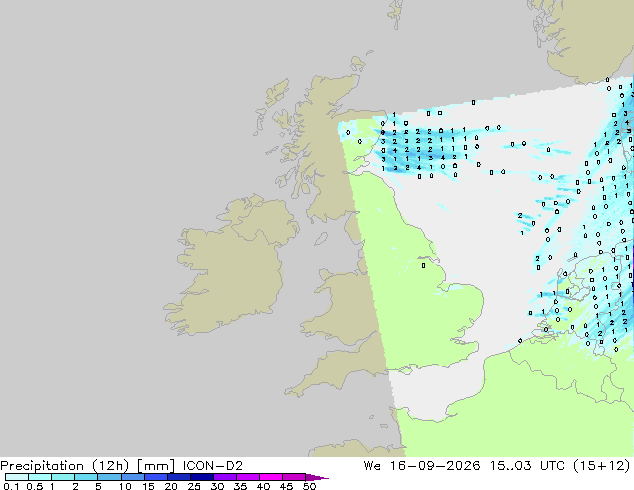This screenshot has width=634, height=490.
Task: Select the legend swatch between 10 and 15
Action: click(x=133, y=477)
